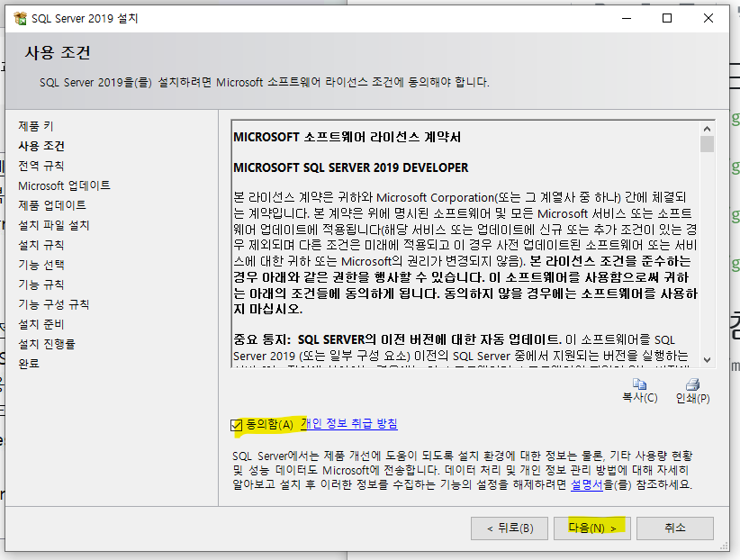Select the 설치 진행률 step
Screen dimensions: 740x560
pos(47,344)
